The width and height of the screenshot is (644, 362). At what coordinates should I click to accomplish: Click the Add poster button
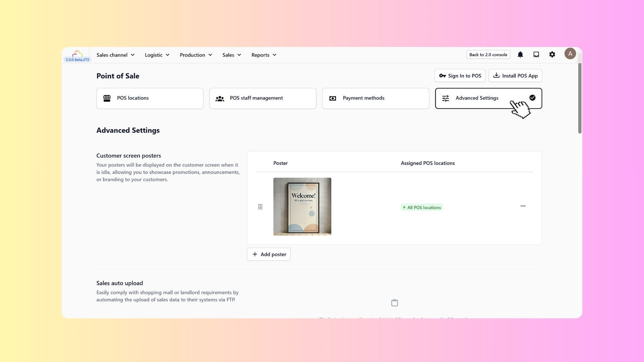pyautogui.click(x=269, y=254)
